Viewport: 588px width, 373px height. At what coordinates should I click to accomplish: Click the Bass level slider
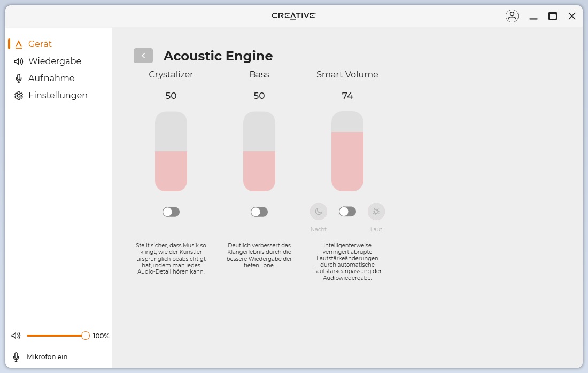coord(259,151)
